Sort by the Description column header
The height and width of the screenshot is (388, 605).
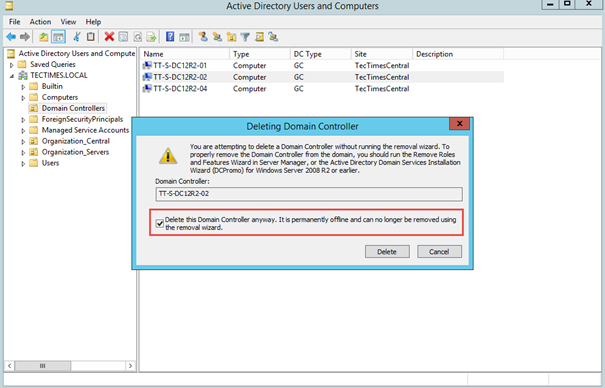point(458,54)
